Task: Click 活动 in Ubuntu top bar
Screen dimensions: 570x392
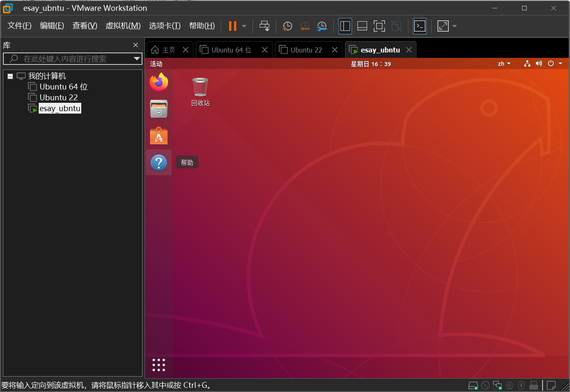Action: coord(156,64)
